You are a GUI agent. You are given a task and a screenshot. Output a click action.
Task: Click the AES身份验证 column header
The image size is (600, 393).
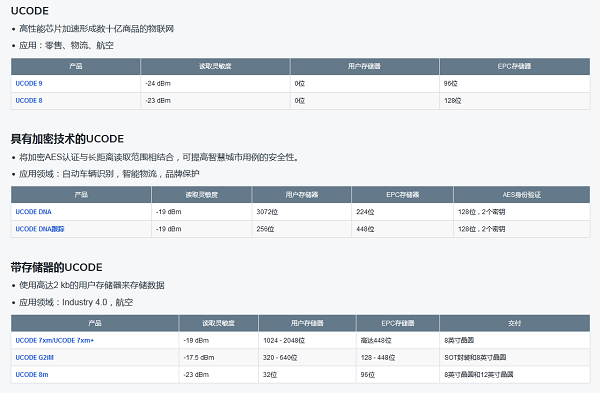tap(522, 195)
